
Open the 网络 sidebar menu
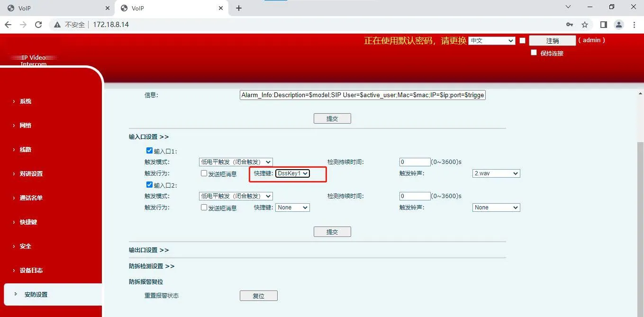click(25, 125)
